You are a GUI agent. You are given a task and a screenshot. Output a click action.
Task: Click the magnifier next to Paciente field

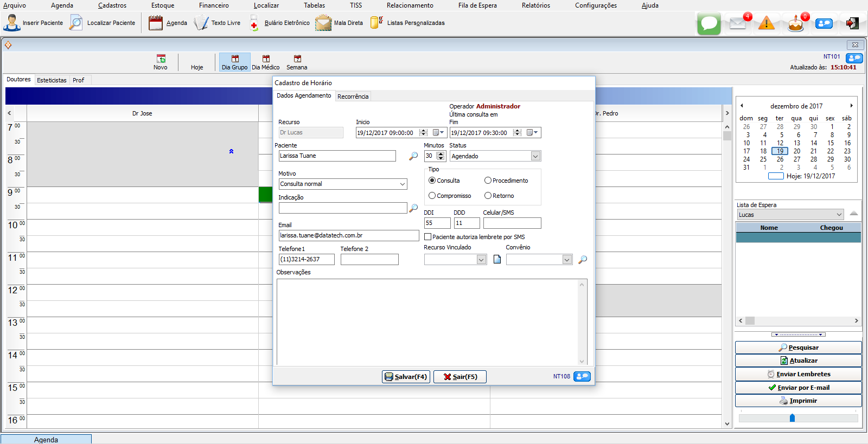coord(413,156)
